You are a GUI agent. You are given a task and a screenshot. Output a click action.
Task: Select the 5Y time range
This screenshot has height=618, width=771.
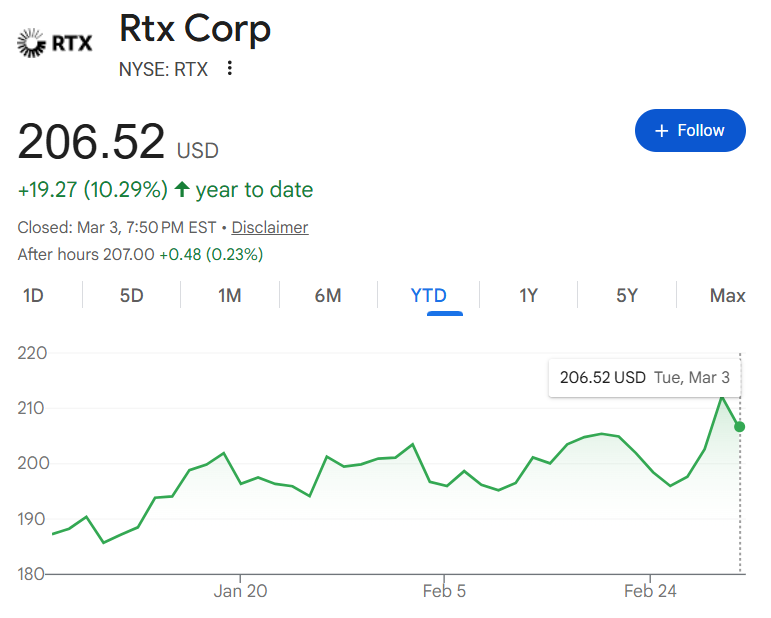click(627, 295)
